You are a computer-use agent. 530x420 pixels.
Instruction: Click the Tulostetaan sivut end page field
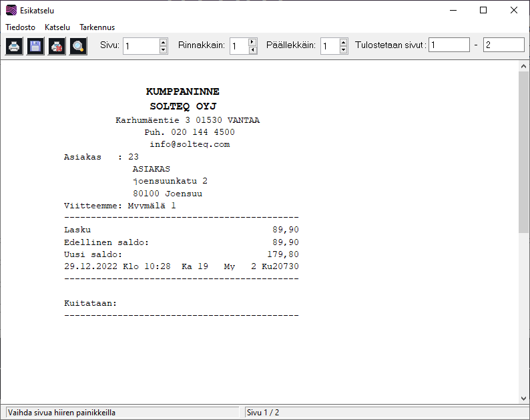pyautogui.click(x=503, y=45)
